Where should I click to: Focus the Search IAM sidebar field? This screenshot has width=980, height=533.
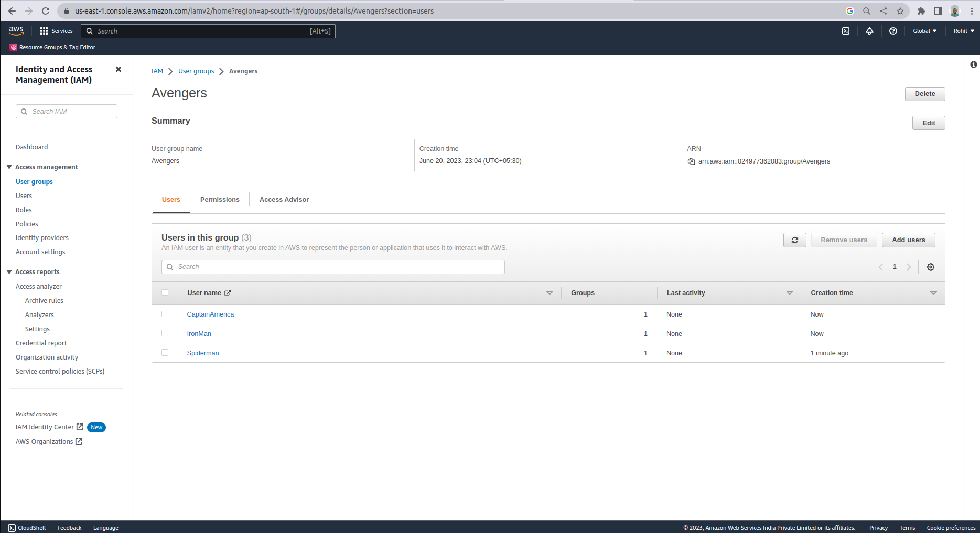(x=67, y=112)
